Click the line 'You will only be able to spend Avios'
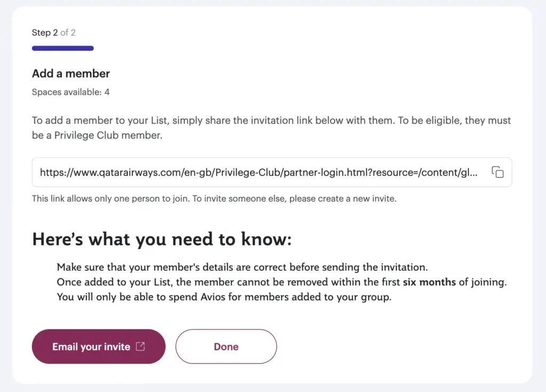This screenshot has height=392, width=546. point(224,297)
